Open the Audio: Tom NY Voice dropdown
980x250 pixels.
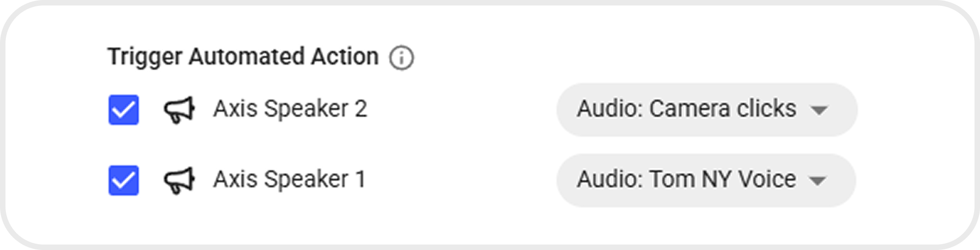coord(705,180)
